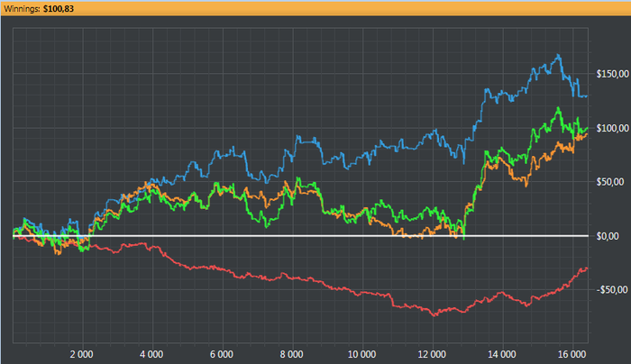The width and height of the screenshot is (631, 364).
Task: Click the red line's lowest point
Action: coord(434,315)
